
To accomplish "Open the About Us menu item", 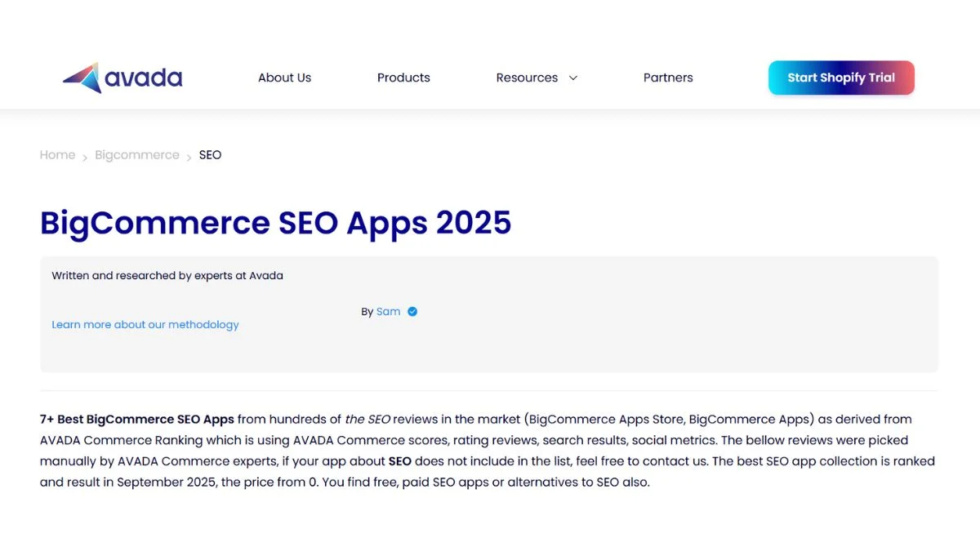I will click(x=284, y=78).
